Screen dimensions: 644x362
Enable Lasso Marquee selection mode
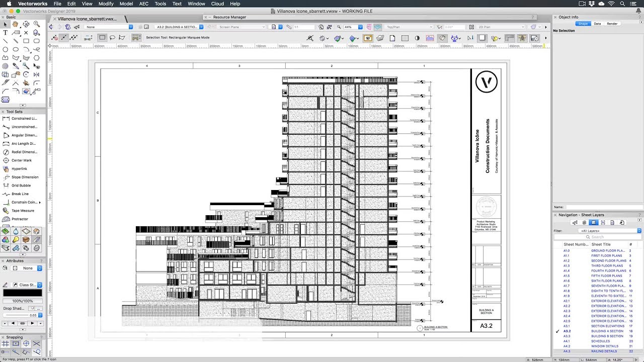point(112,37)
